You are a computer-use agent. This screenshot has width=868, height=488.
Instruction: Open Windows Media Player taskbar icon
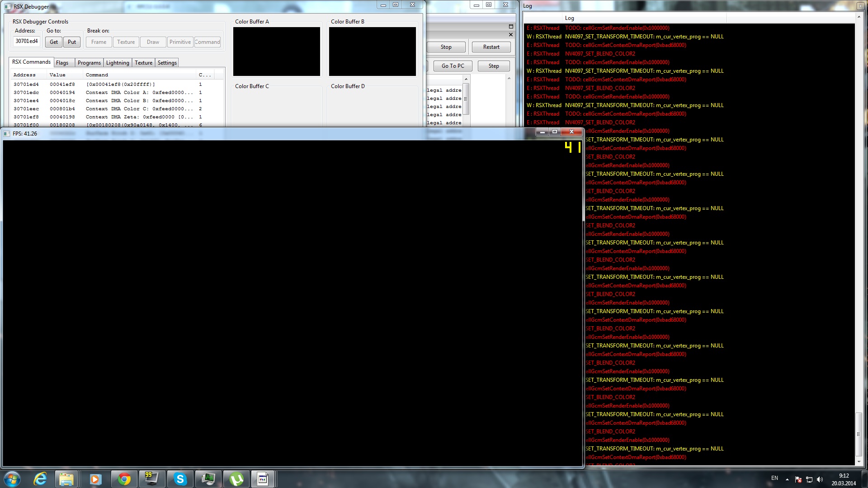point(95,479)
